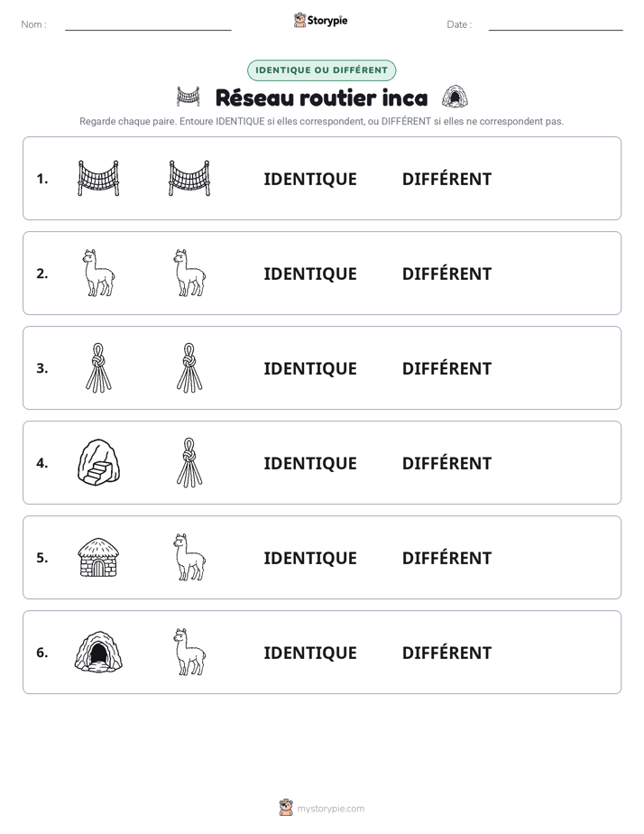Click the llama icon in row 6

pos(189,652)
